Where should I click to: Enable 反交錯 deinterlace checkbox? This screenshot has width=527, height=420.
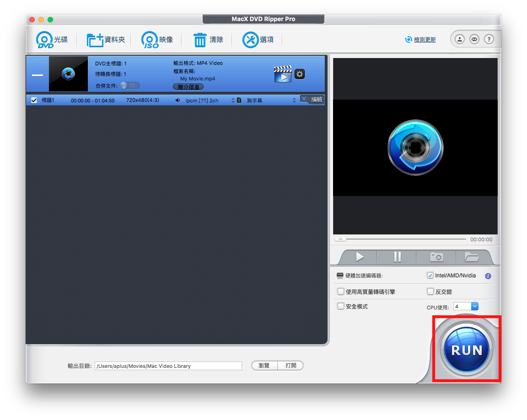point(430,292)
